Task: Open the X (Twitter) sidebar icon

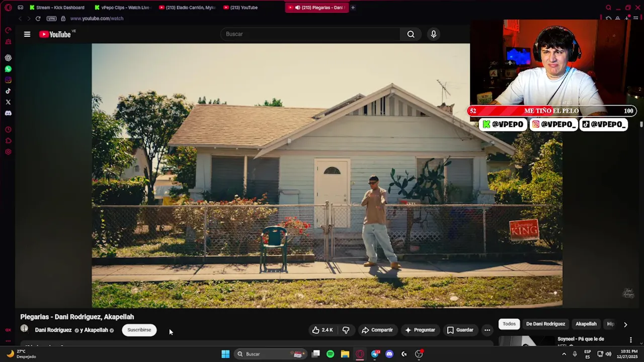Action: [8, 102]
